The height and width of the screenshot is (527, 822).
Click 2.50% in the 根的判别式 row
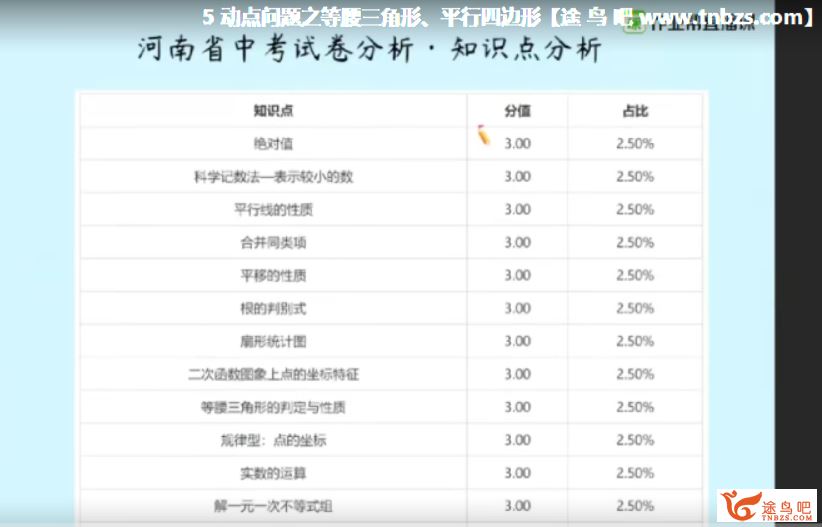pos(635,308)
